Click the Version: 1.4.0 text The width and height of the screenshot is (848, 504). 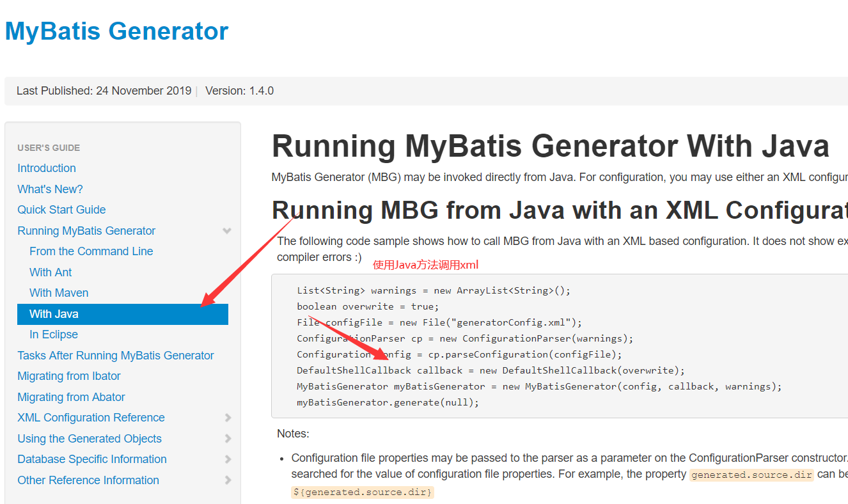point(239,91)
